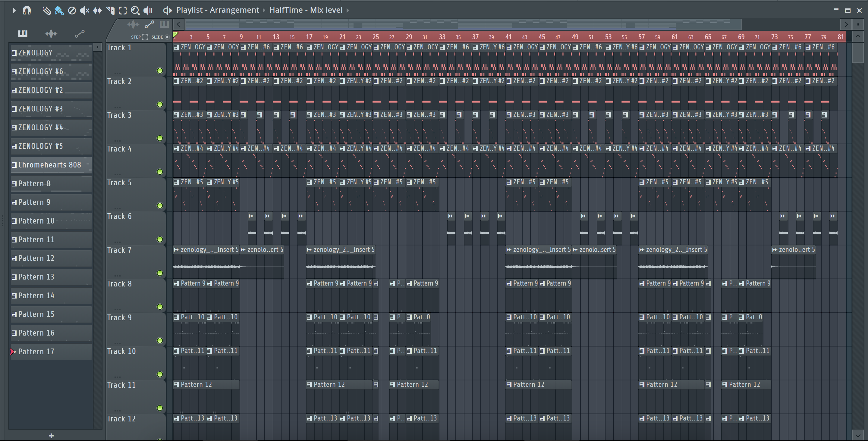Mute Track 5 with its green LED
Viewport: 868px width, 441px height.
pyautogui.click(x=160, y=205)
